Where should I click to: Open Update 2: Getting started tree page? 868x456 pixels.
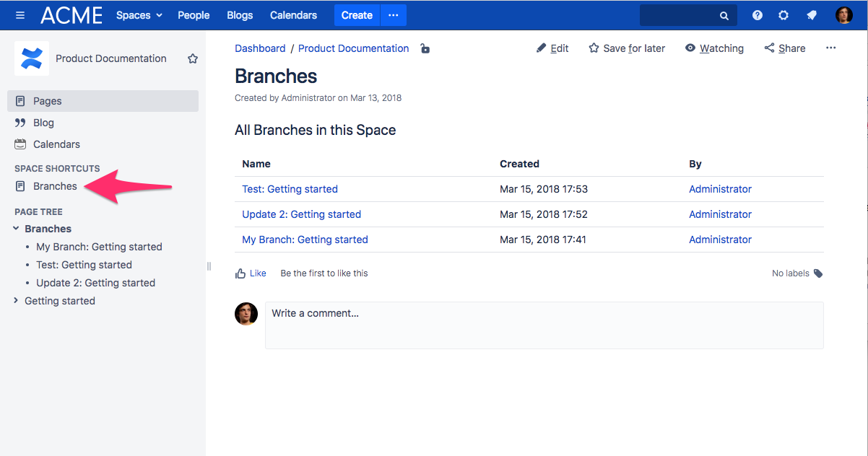coord(95,283)
